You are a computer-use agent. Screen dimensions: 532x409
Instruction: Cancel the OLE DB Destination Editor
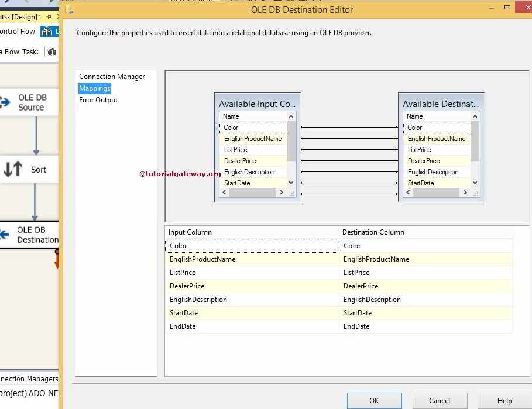point(440,400)
